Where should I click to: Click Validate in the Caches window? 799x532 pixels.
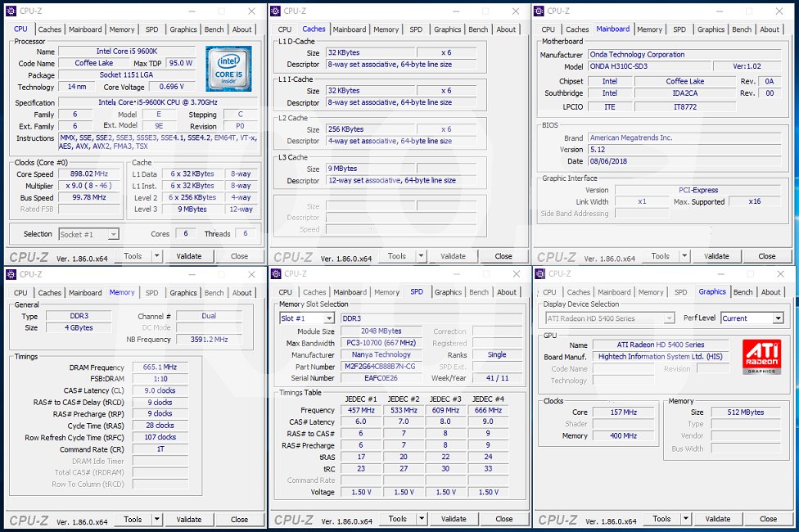pyautogui.click(x=453, y=255)
